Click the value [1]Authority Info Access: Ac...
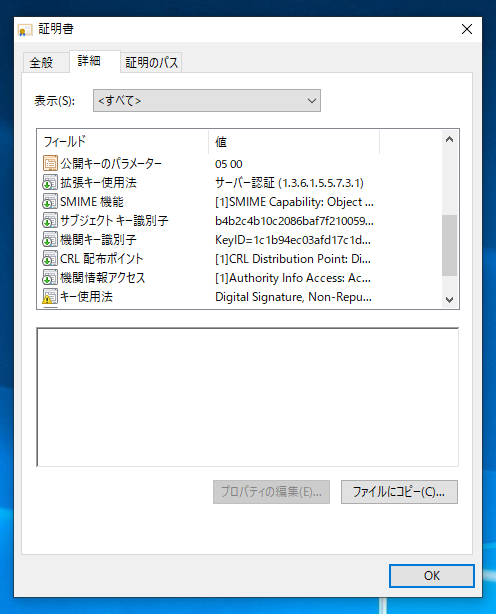The width and height of the screenshot is (496, 614). tap(293, 278)
